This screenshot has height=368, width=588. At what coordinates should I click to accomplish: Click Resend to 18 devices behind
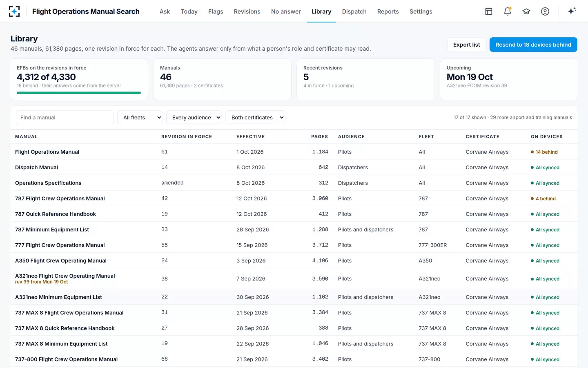533,45
